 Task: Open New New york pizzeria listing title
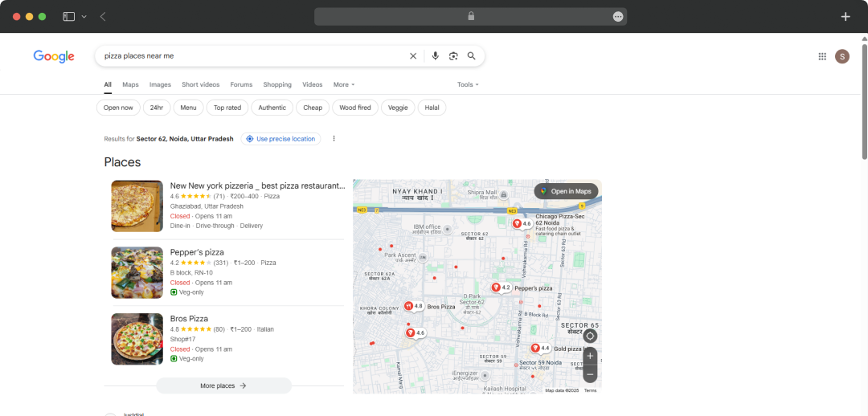[257, 186]
